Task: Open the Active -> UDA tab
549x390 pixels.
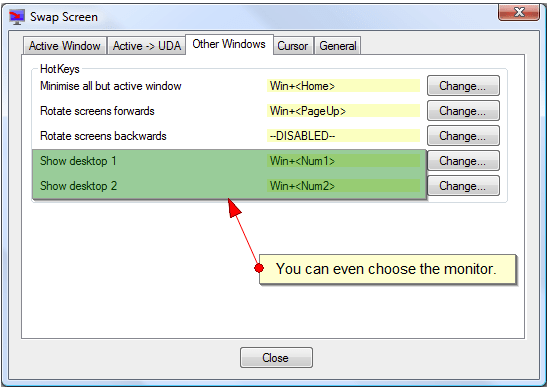Action: pos(146,46)
